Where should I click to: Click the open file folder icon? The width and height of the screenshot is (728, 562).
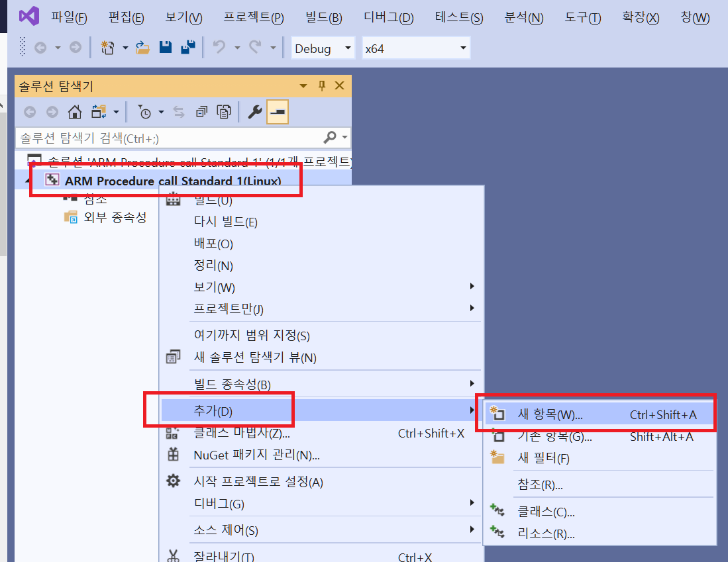142,48
